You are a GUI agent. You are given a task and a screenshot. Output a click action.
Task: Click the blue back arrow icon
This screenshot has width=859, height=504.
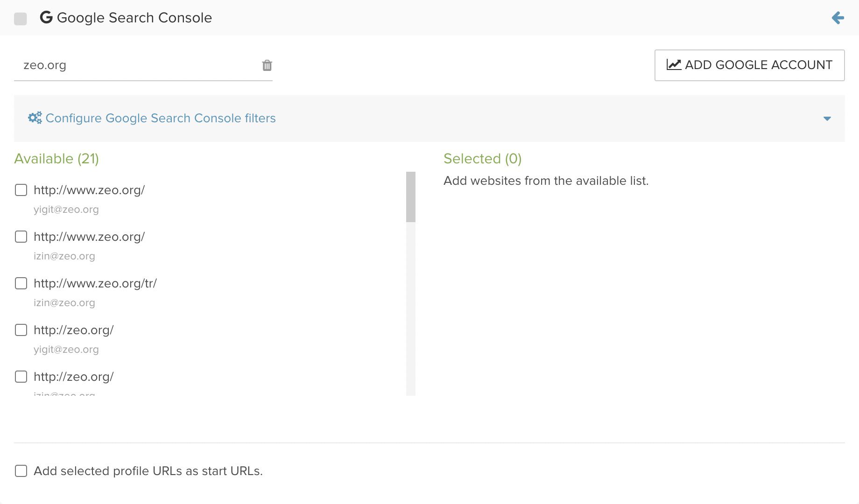point(838,18)
